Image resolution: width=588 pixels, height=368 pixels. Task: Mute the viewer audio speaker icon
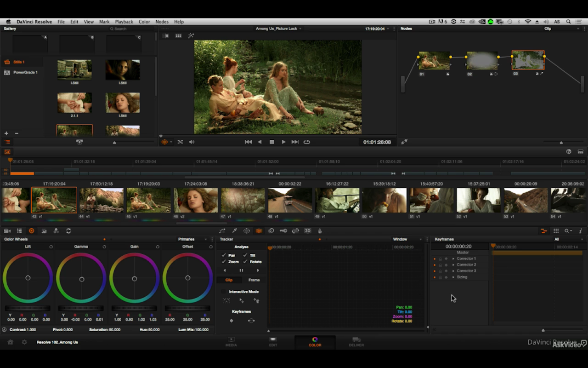192,142
